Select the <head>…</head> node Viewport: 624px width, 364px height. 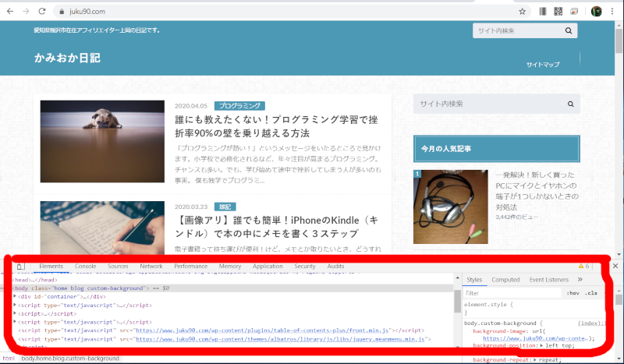tap(35, 280)
